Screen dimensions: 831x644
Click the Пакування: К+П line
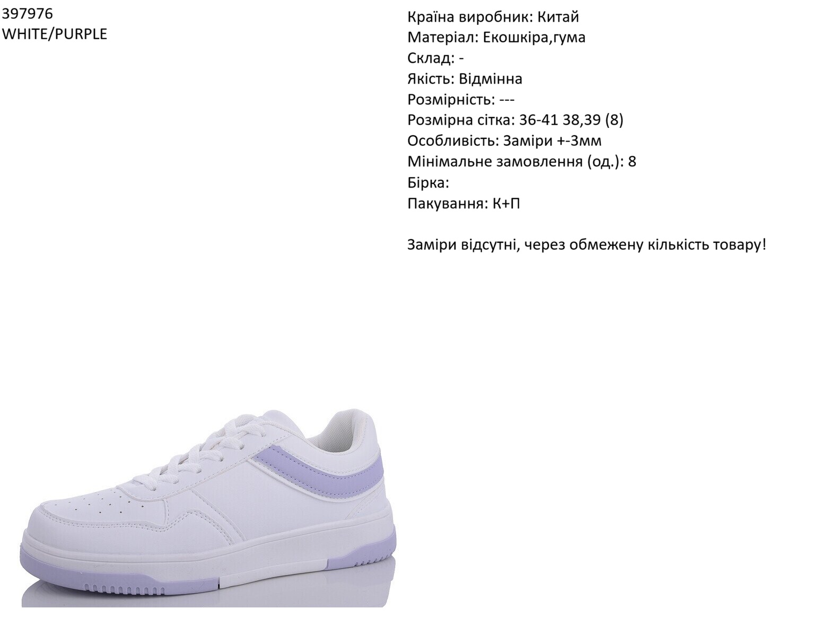(x=464, y=204)
